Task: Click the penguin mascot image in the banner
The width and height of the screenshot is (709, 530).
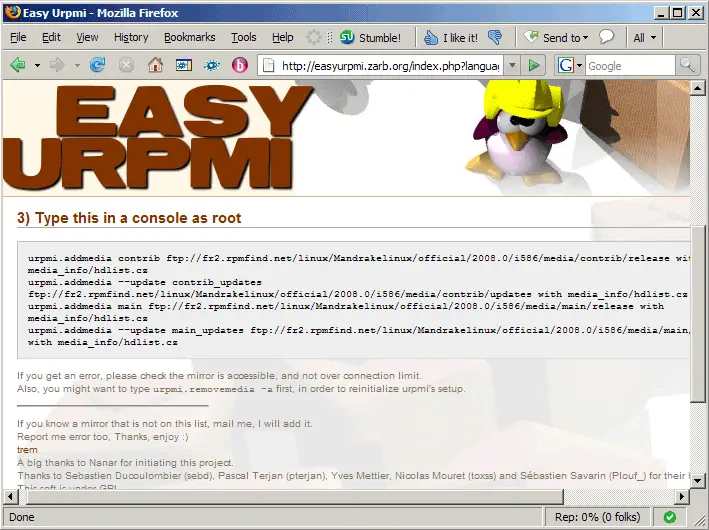Action: pyautogui.click(x=515, y=131)
